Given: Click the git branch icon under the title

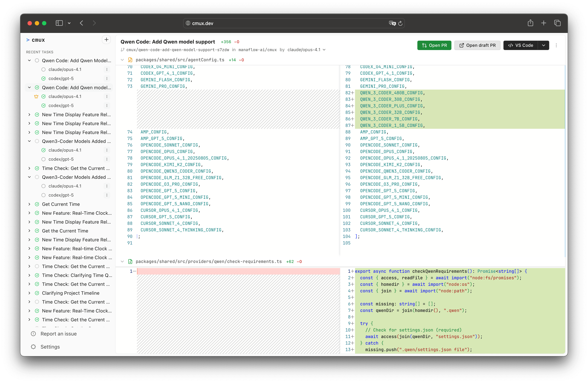Looking at the screenshot, I should (122, 50).
